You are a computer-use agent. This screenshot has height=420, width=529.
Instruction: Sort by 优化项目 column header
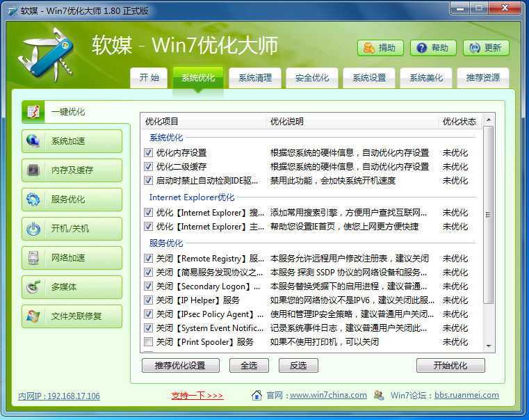204,122
